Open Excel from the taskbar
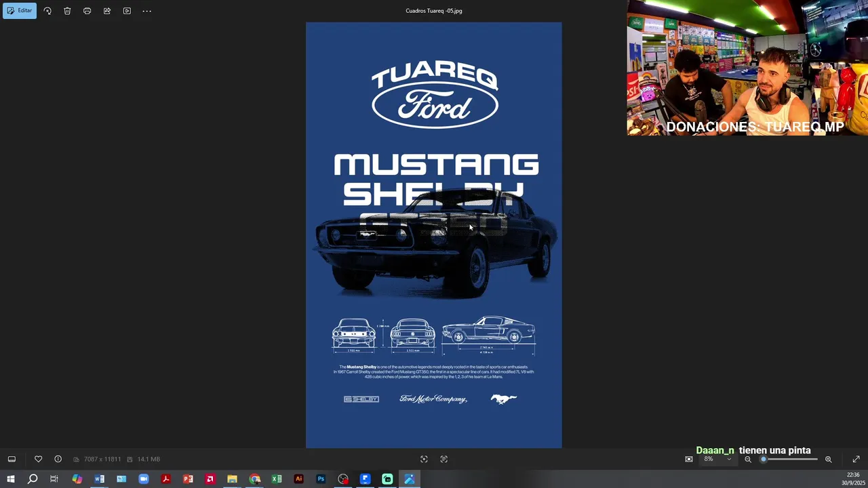Viewport: 868px width, 488px height. click(x=277, y=479)
